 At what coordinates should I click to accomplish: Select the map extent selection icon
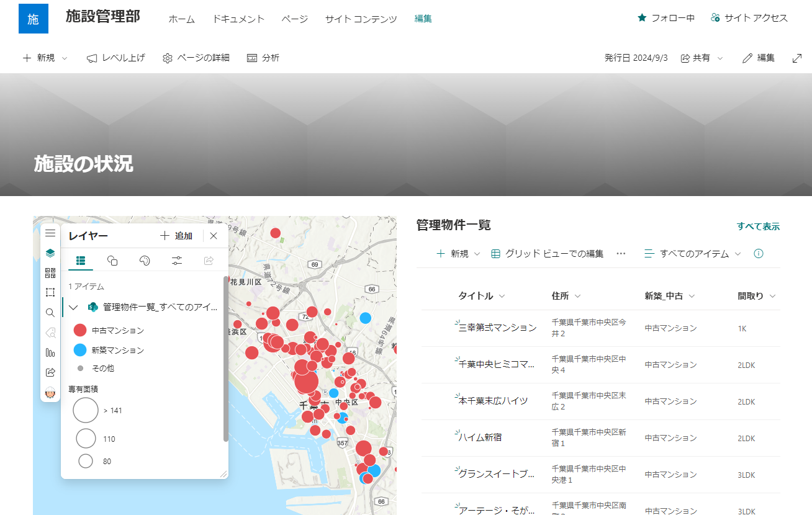[x=50, y=292]
